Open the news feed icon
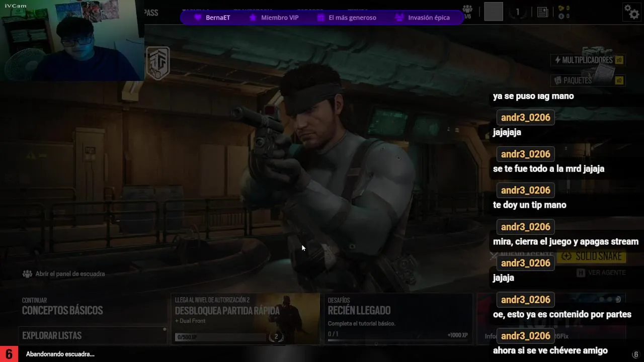This screenshot has width=644, height=362. tap(542, 12)
